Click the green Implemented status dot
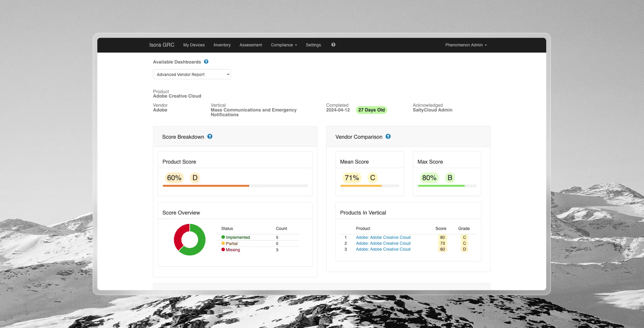Image resolution: width=644 pixels, height=328 pixels. [x=223, y=237]
